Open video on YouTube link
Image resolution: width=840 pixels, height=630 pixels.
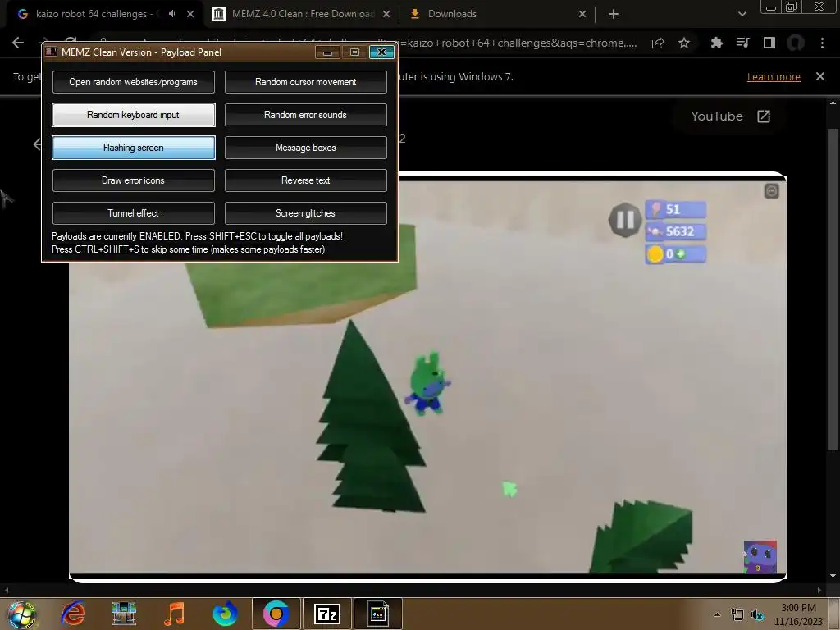pyautogui.click(x=731, y=116)
